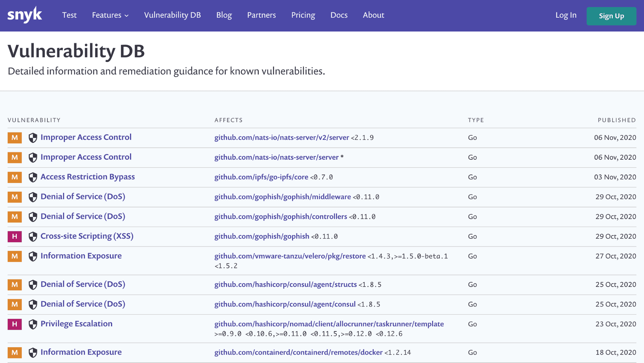644x363 pixels.
Task: Open the Access Restriction Bypass vulnerability
Action: pyautogui.click(x=88, y=177)
